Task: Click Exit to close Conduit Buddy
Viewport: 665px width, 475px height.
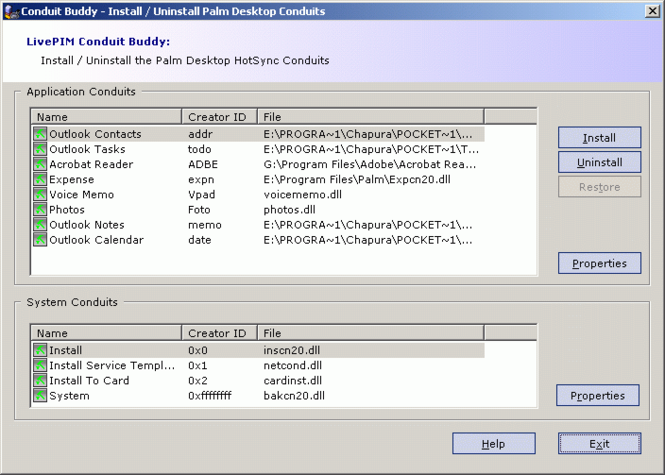Action: click(x=599, y=444)
